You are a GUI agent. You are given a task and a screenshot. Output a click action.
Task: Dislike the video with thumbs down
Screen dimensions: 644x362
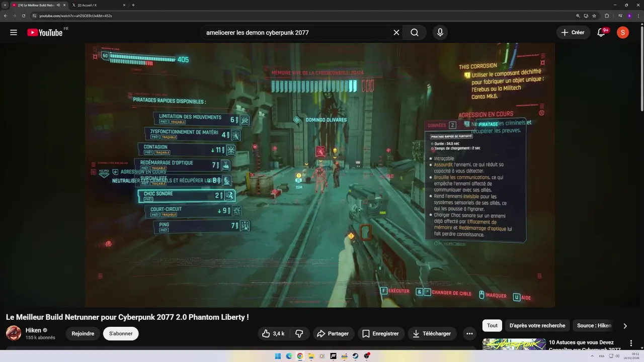[299, 333]
